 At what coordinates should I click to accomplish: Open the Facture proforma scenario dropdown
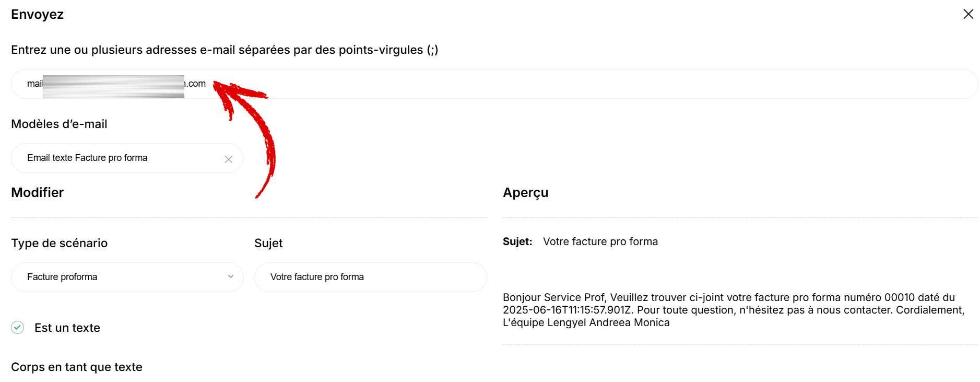127,277
